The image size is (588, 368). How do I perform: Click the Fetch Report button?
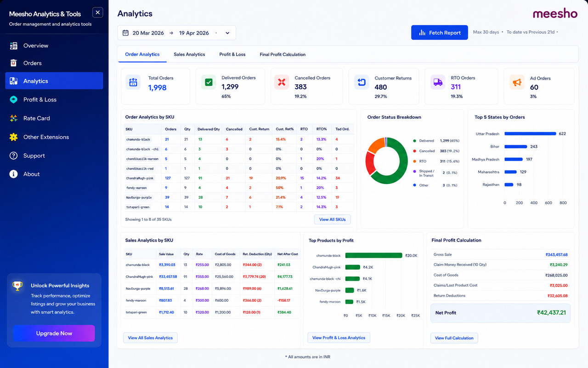pyautogui.click(x=440, y=33)
